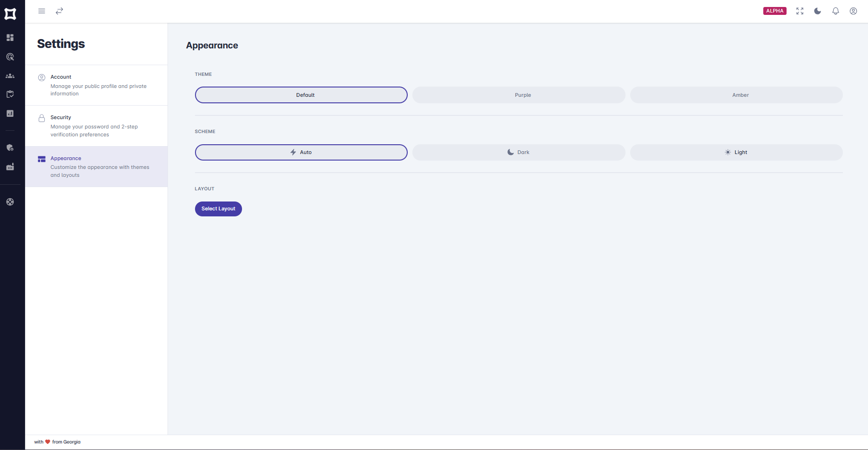Open the company building icon in the sidebar
The height and width of the screenshot is (450, 868).
[x=10, y=167]
